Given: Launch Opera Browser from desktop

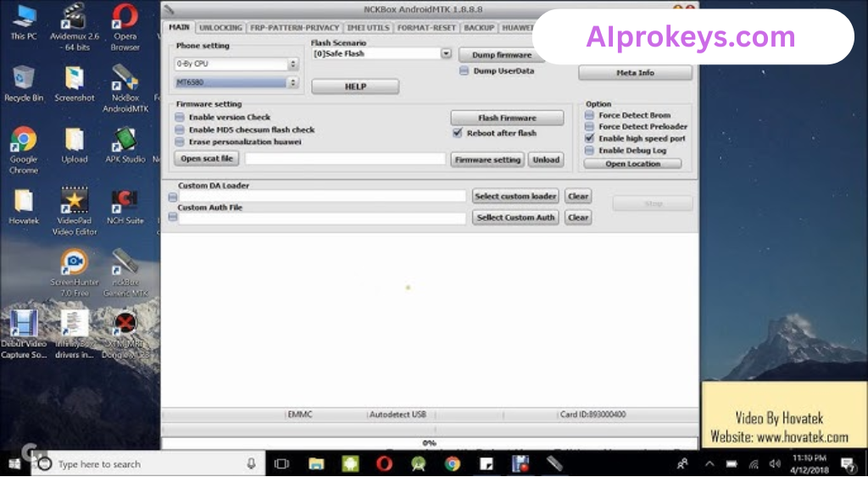Looking at the screenshot, I should pos(125,26).
